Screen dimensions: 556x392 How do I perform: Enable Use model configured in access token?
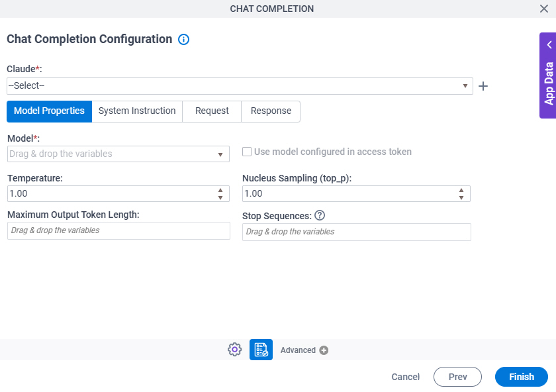(x=247, y=152)
